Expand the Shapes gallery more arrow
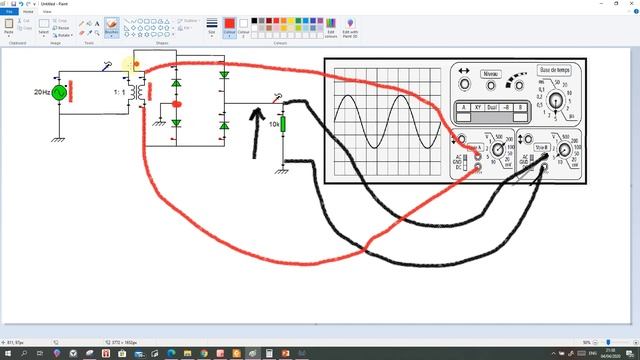This screenshot has height=360, width=640. (173, 35)
